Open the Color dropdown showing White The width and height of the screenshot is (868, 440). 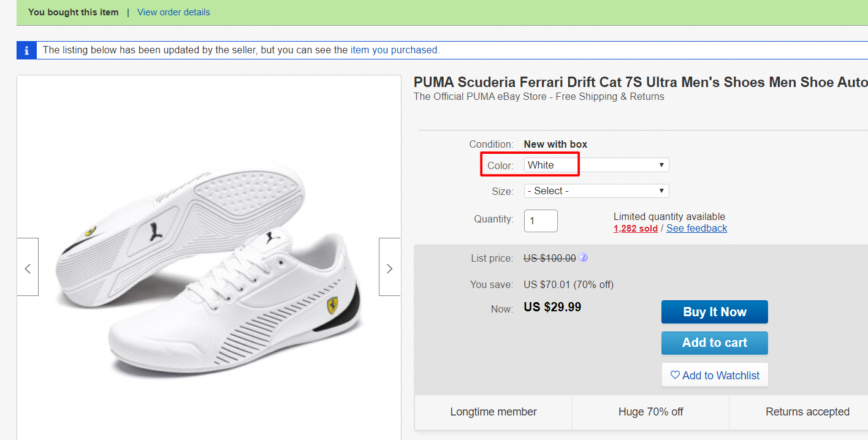(596, 165)
